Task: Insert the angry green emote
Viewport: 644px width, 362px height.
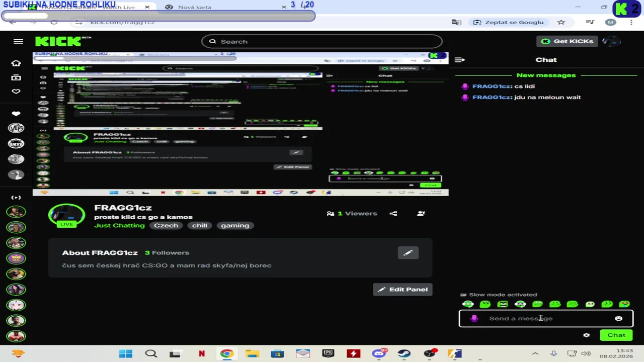Action: [x=503, y=304]
